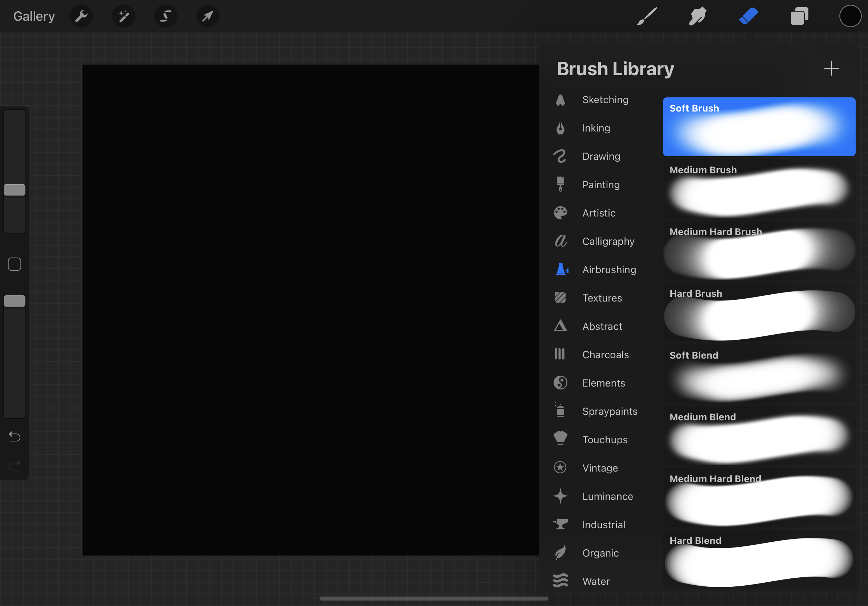Select the Paint brush tool

tap(647, 16)
